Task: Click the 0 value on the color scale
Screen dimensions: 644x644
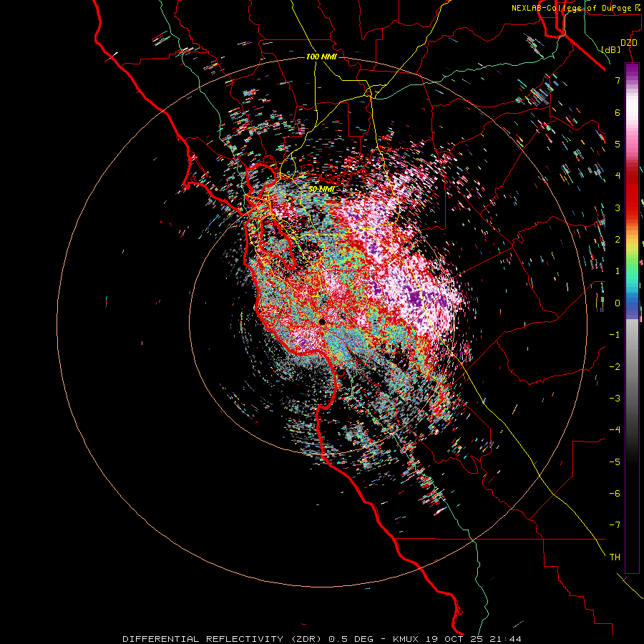Action: coord(618,303)
